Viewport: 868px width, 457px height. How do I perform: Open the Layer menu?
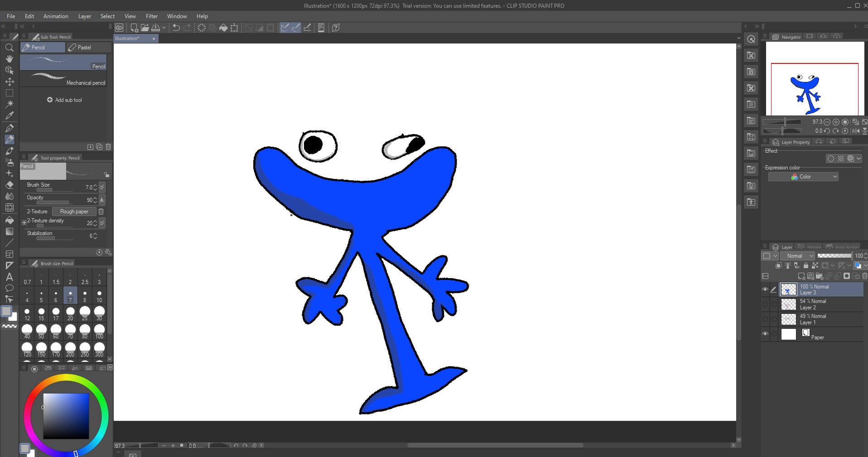coord(85,16)
